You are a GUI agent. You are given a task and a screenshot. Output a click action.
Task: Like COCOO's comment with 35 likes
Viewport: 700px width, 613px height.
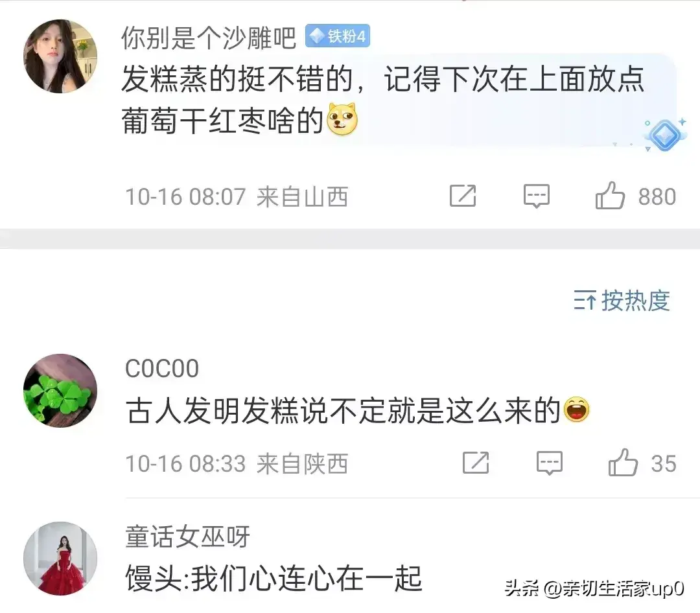click(623, 463)
